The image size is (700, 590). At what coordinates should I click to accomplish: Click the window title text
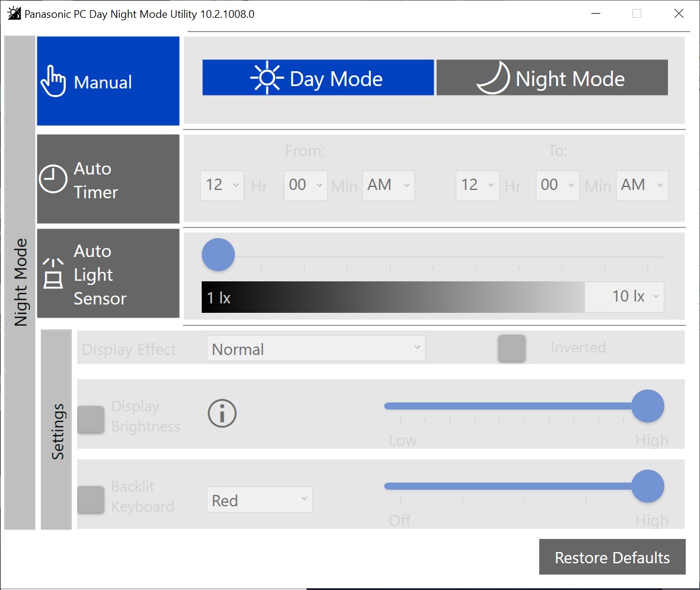[x=139, y=14]
